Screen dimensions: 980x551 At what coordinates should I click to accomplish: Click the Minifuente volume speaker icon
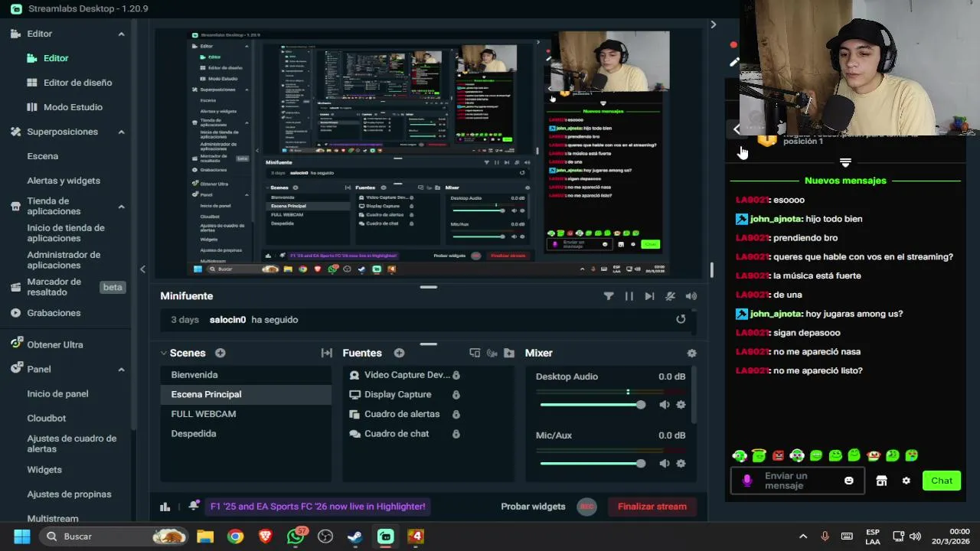[x=691, y=296]
